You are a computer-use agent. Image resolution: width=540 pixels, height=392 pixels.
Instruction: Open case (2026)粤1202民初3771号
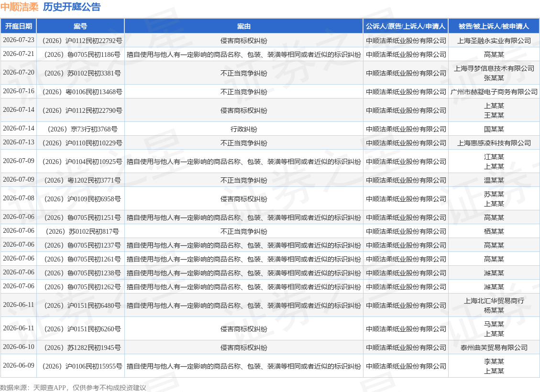(82, 180)
